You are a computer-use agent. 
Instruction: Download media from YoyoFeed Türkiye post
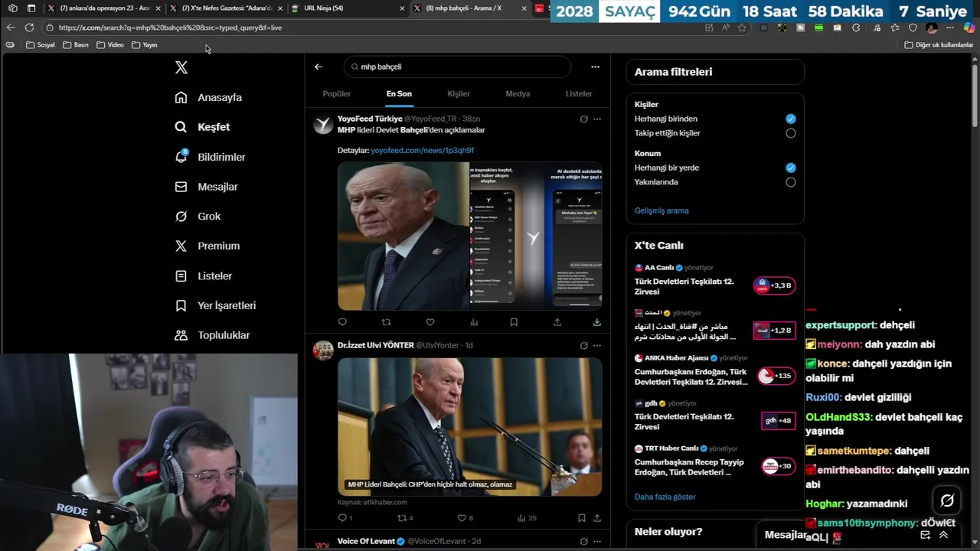(x=597, y=322)
